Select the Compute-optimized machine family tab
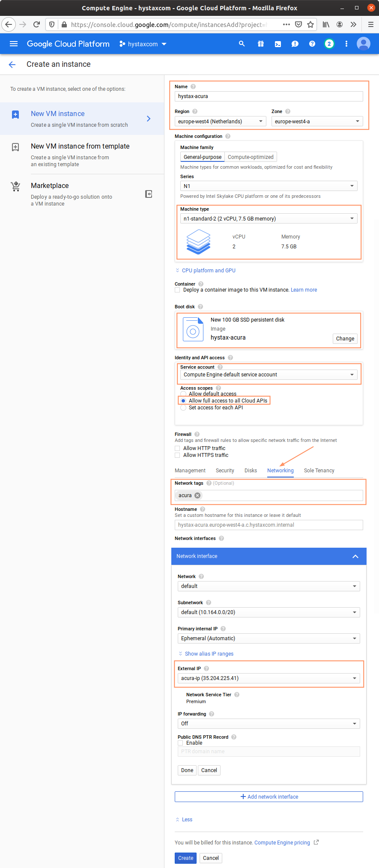 click(x=251, y=157)
